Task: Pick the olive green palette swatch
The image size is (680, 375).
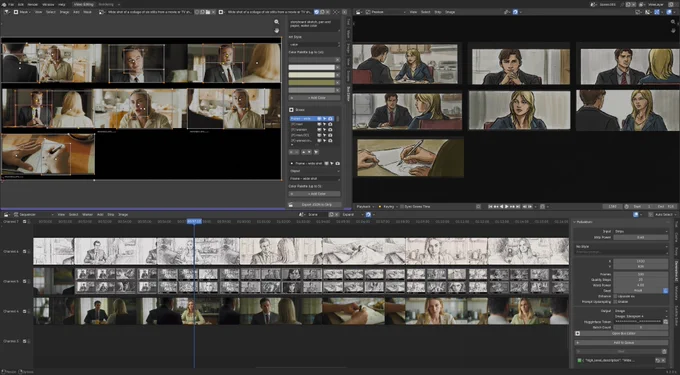Action: [x=312, y=82]
